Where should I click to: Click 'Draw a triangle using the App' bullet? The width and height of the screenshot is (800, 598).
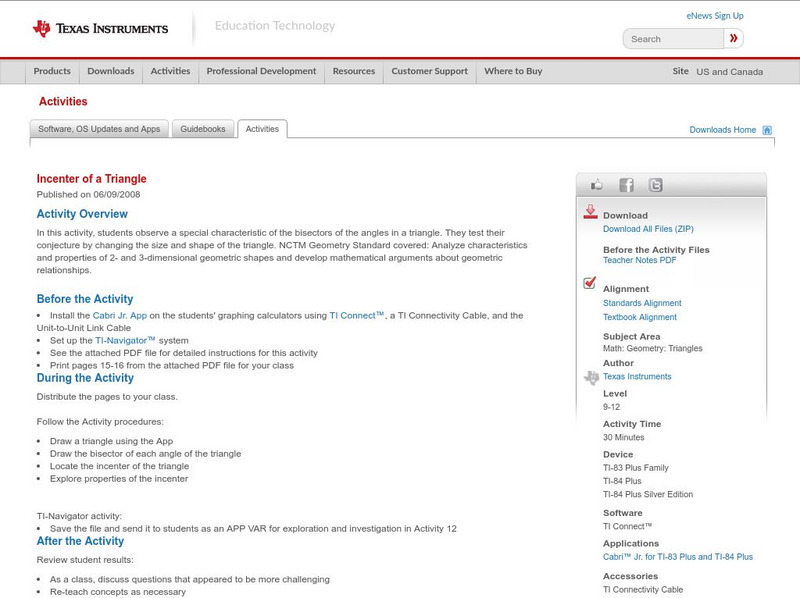click(x=111, y=441)
